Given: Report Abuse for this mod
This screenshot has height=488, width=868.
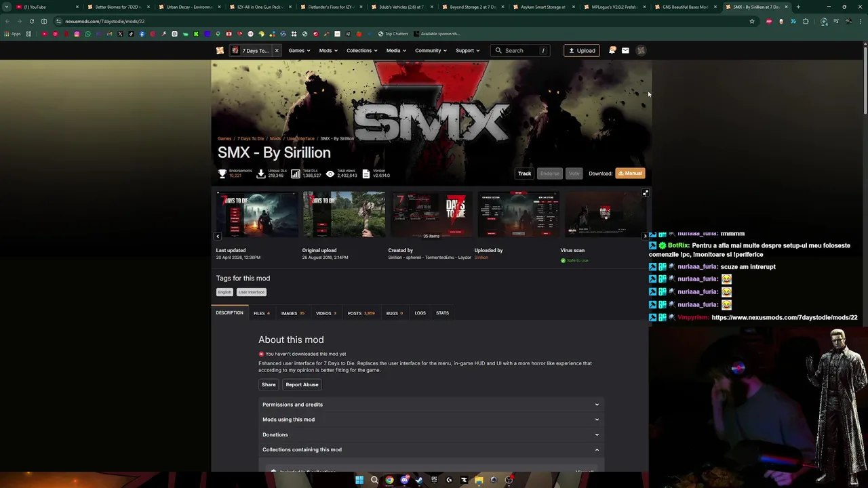Looking at the screenshot, I should (302, 385).
